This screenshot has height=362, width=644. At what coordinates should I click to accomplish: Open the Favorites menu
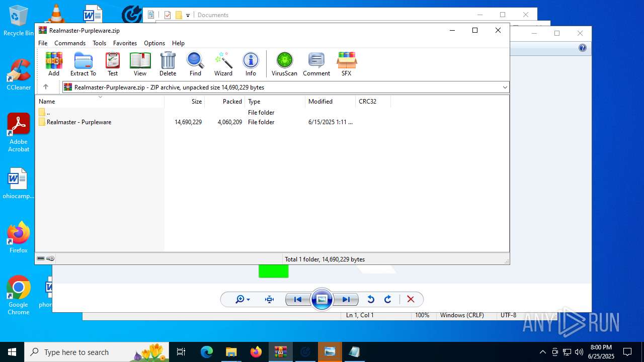coord(125,43)
